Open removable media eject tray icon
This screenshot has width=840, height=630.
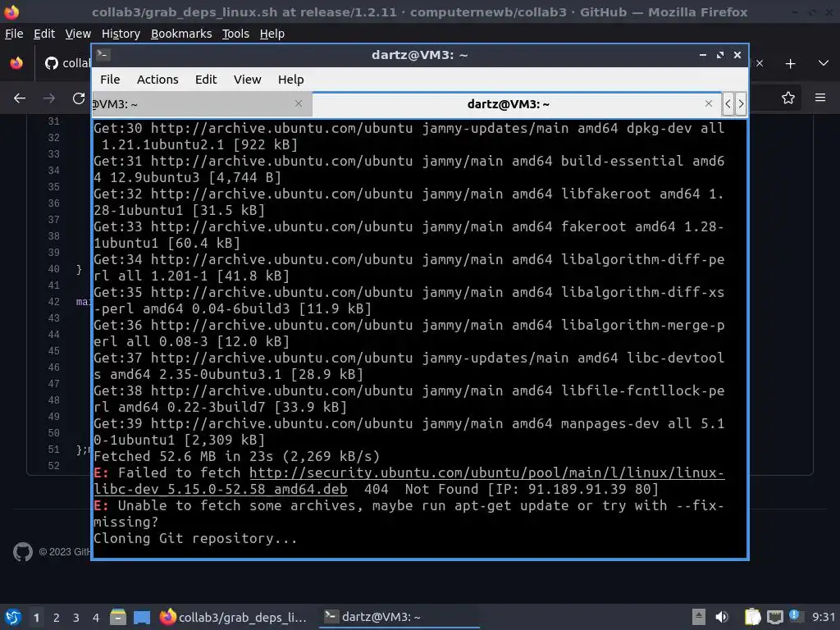click(x=699, y=617)
